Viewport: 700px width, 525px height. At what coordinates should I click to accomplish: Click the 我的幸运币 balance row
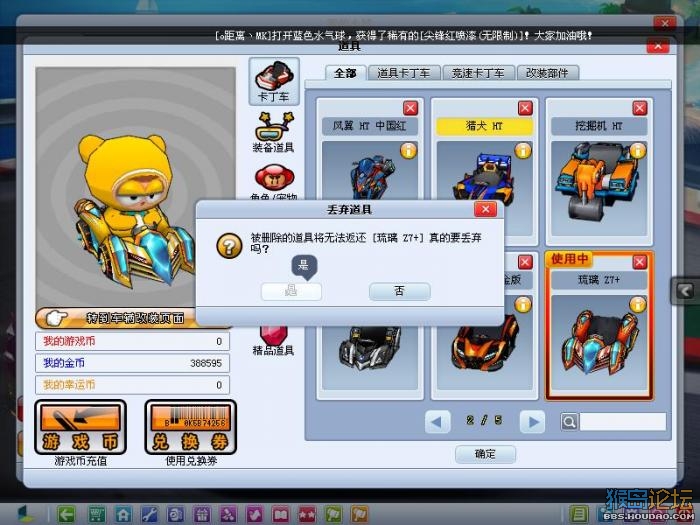[132, 385]
